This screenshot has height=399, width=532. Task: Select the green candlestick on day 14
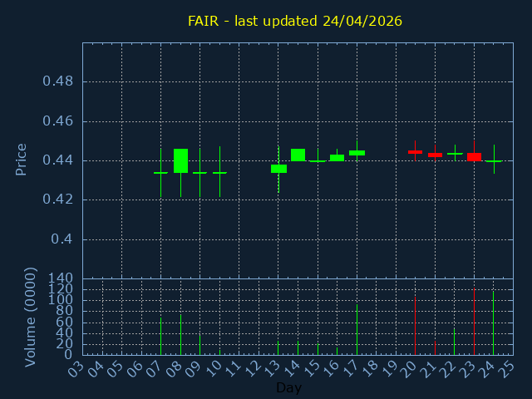[x=298, y=155]
